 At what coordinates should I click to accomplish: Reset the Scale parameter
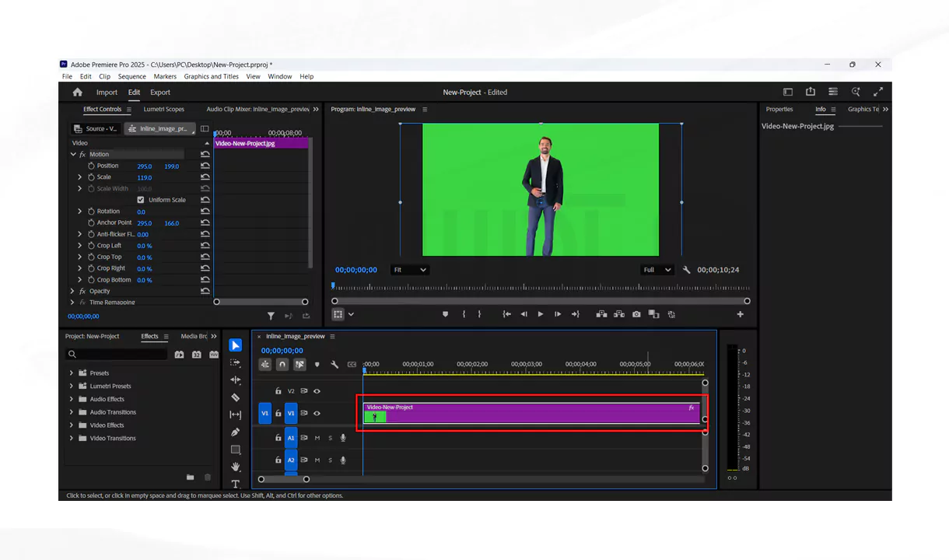click(205, 177)
